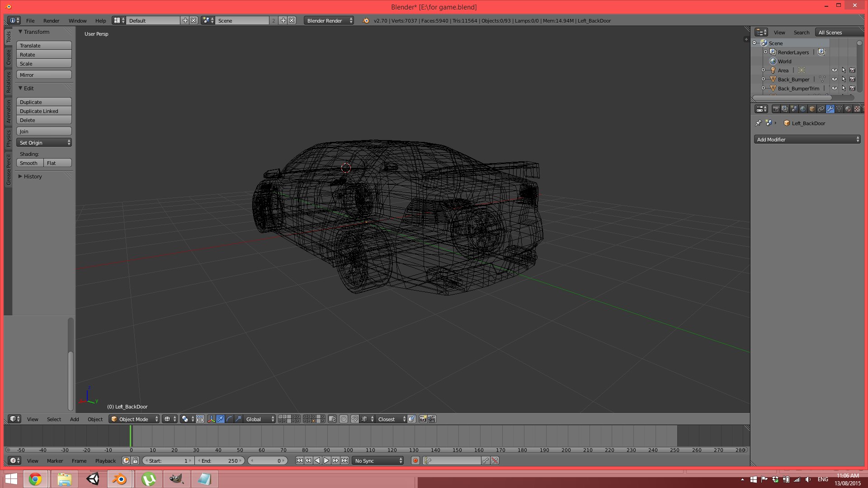Open the World properties tab
This screenshot has height=488, width=868.
803,109
